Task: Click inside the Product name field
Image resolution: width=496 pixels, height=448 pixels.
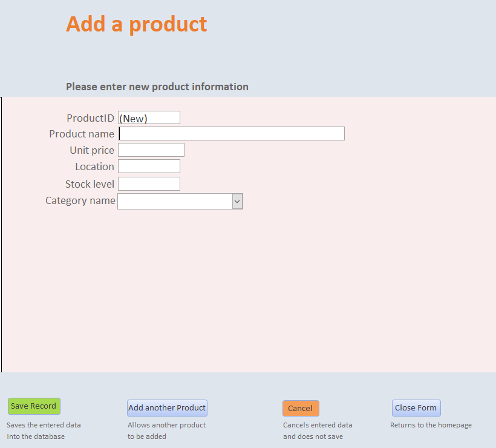Action: coord(230,133)
